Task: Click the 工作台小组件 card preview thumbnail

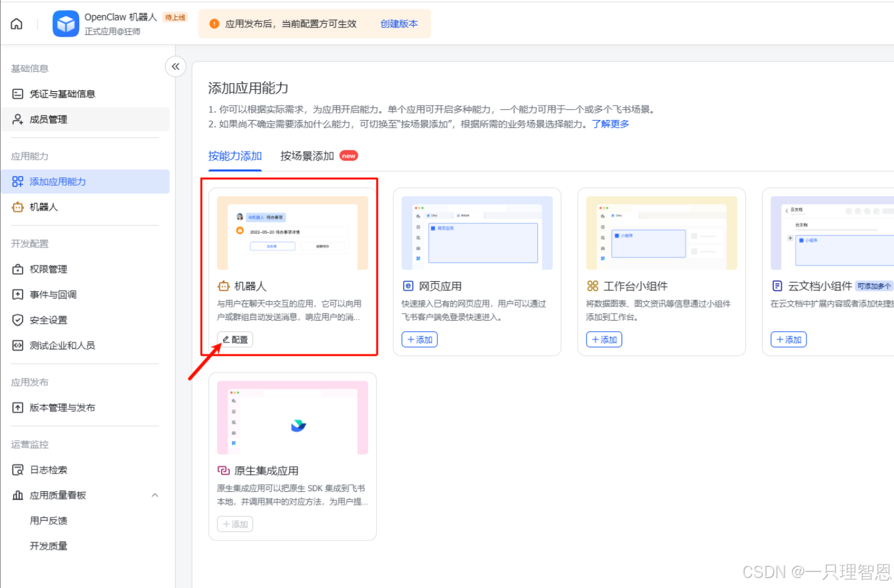Action: (661, 233)
